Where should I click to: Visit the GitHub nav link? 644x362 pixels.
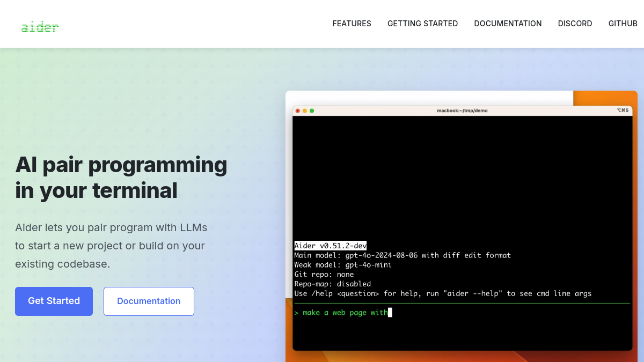click(x=623, y=24)
